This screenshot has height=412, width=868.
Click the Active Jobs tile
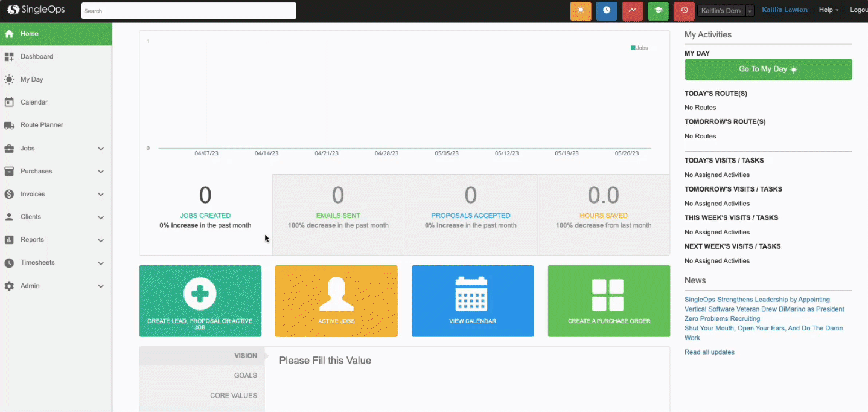click(336, 301)
